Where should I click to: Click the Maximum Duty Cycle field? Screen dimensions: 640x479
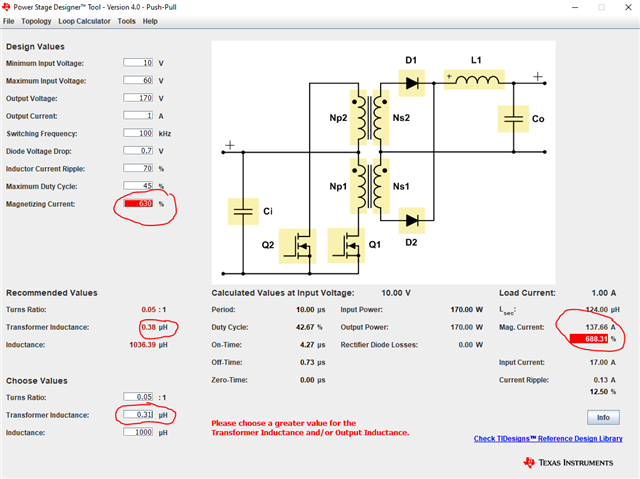(x=138, y=186)
